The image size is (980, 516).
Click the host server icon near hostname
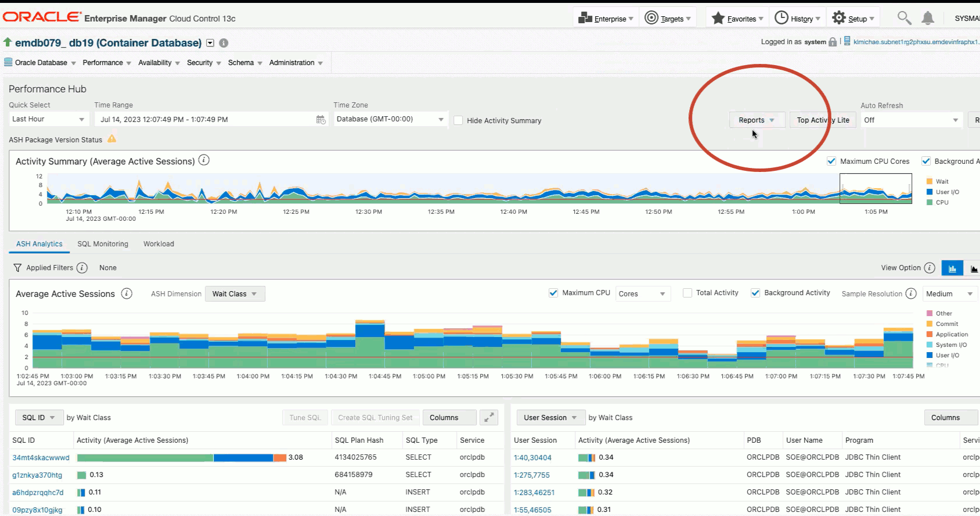tap(847, 41)
